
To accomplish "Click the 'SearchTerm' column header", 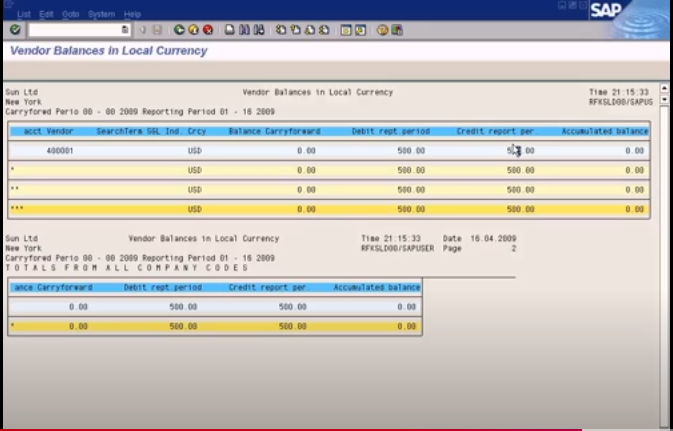I will [x=119, y=131].
